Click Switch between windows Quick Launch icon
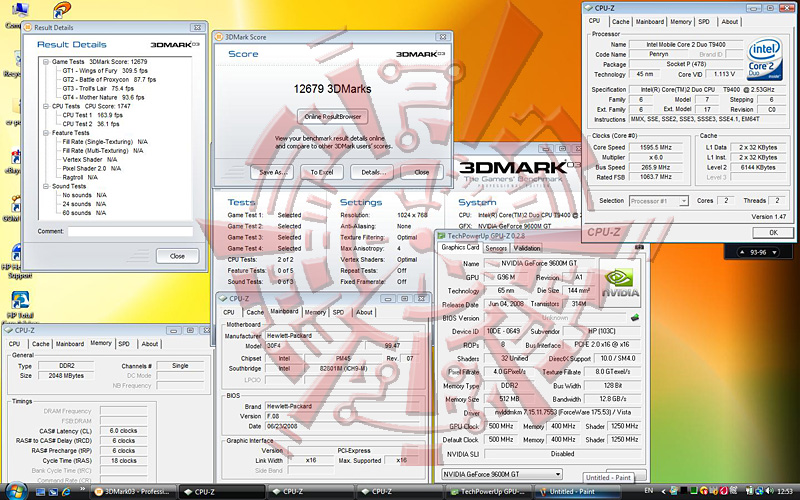 tap(53, 492)
